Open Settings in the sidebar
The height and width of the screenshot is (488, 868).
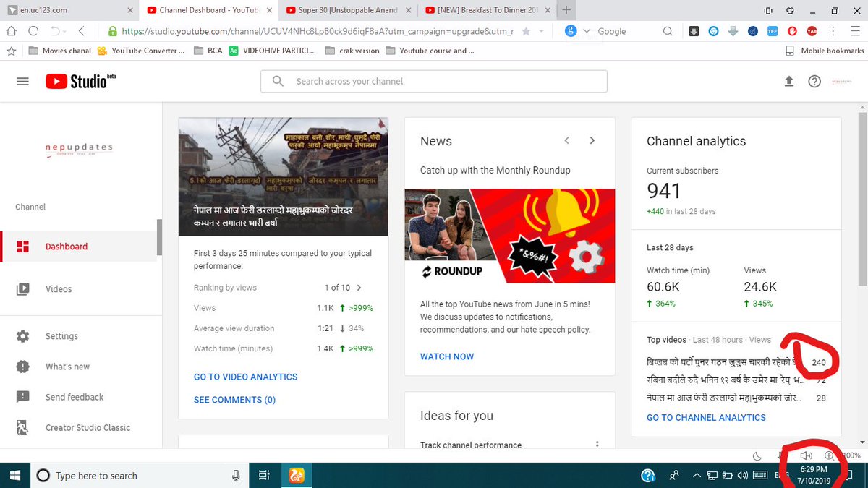click(78, 336)
